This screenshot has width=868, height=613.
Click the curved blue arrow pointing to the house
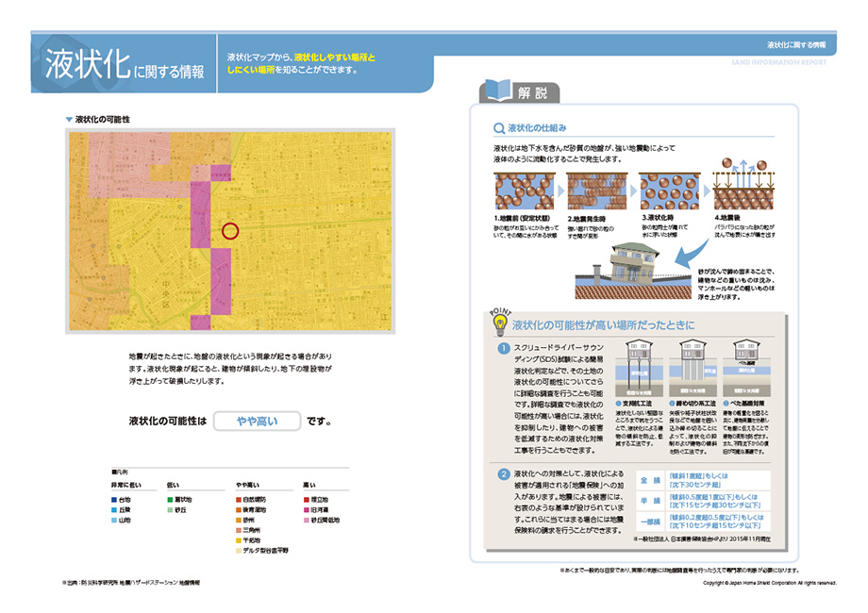692,254
